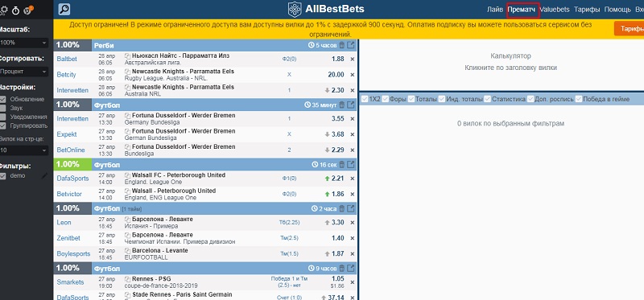Image resolution: width=644 pixels, height=300 pixels.
Task: Click the orange Тарифы button
Action: click(x=630, y=29)
